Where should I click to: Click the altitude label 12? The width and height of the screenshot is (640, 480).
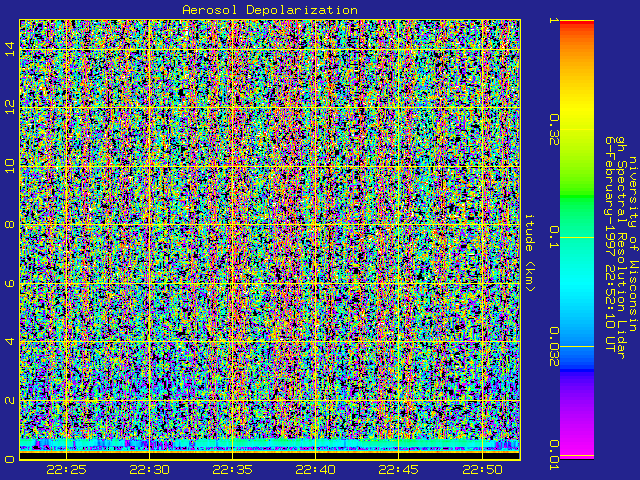10,107
